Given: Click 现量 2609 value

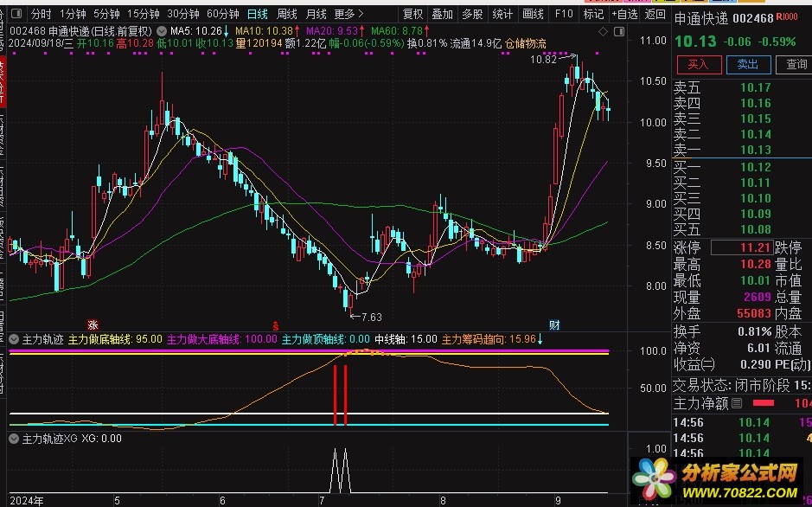Looking at the screenshot, I should [x=758, y=298].
